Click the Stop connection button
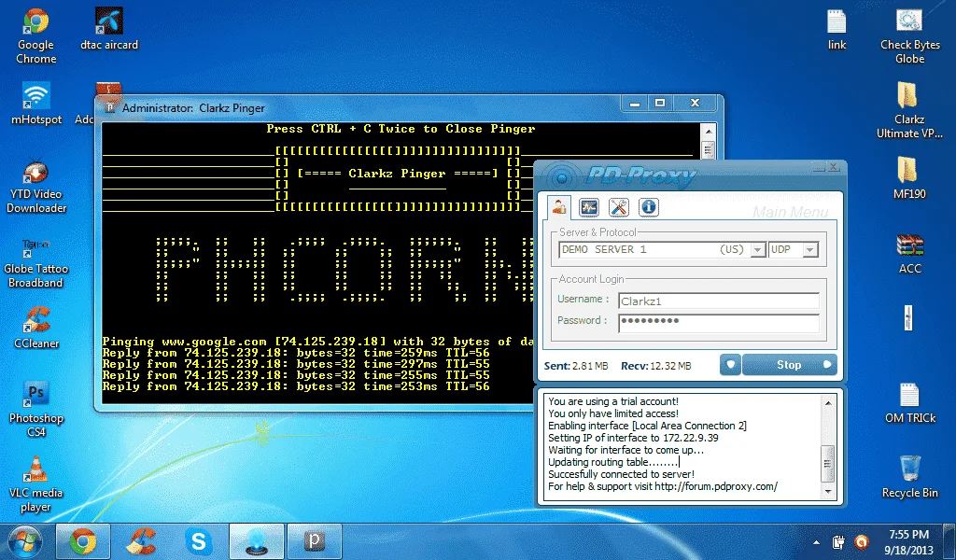 coord(789,364)
